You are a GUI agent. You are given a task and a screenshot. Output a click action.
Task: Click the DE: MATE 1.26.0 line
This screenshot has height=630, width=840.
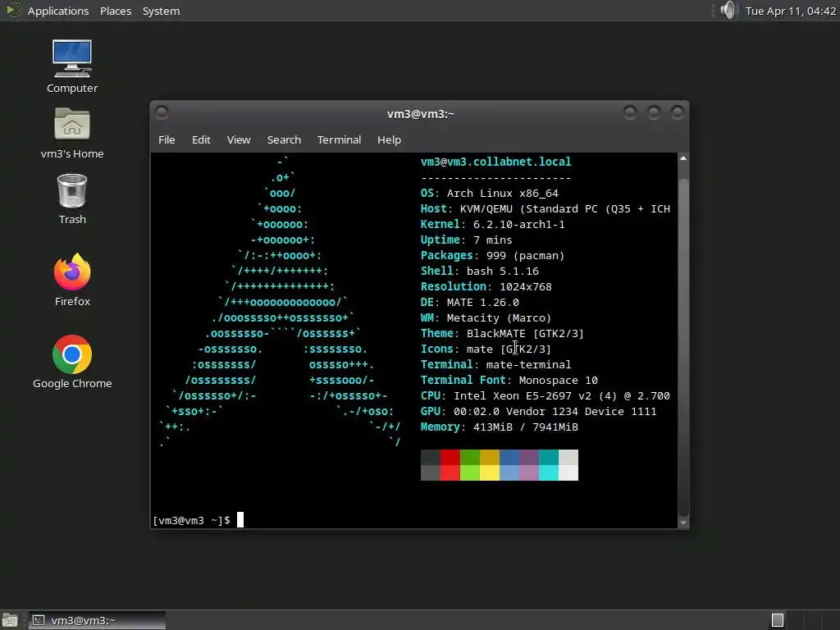pos(470,302)
